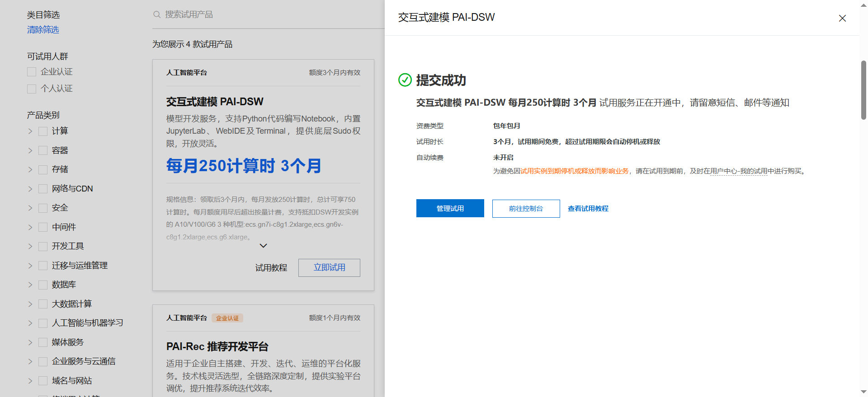Click the 清除筛选 link
This screenshot has height=397, width=868.
[x=43, y=30]
